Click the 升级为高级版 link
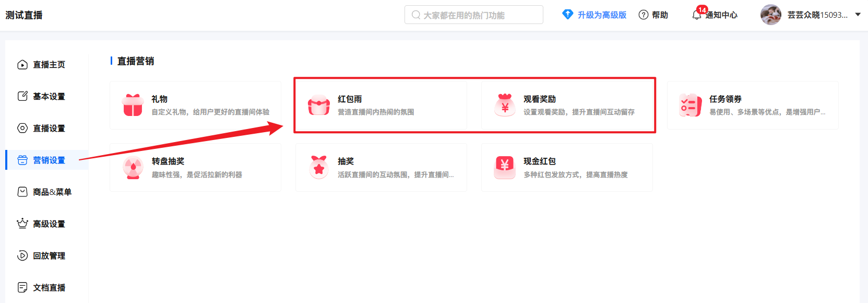 (x=601, y=15)
